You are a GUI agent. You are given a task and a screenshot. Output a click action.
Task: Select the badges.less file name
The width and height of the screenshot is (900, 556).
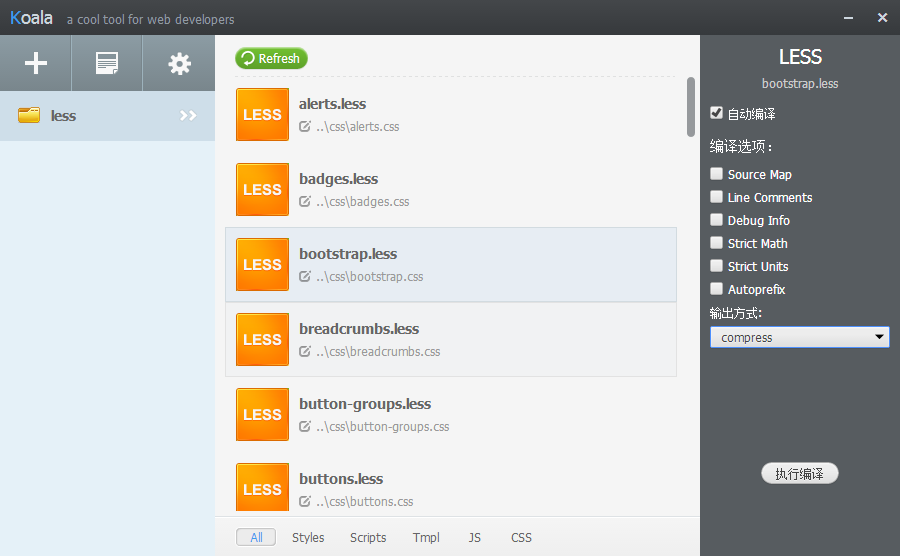point(338,179)
